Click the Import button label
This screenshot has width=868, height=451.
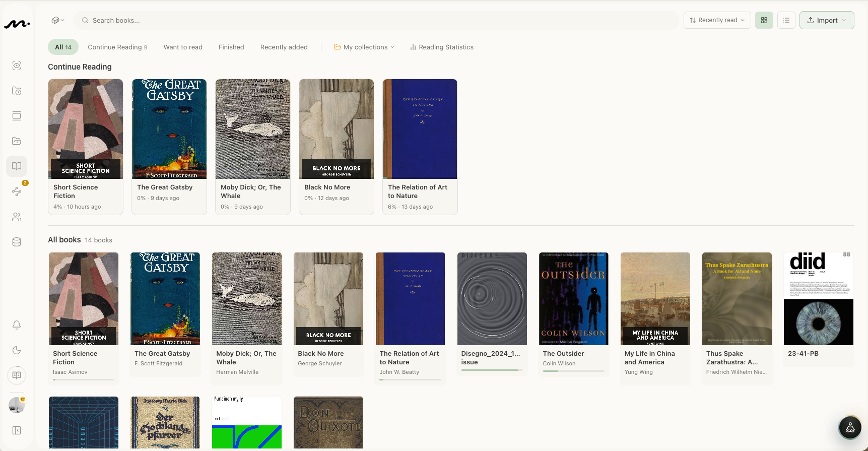tap(827, 21)
